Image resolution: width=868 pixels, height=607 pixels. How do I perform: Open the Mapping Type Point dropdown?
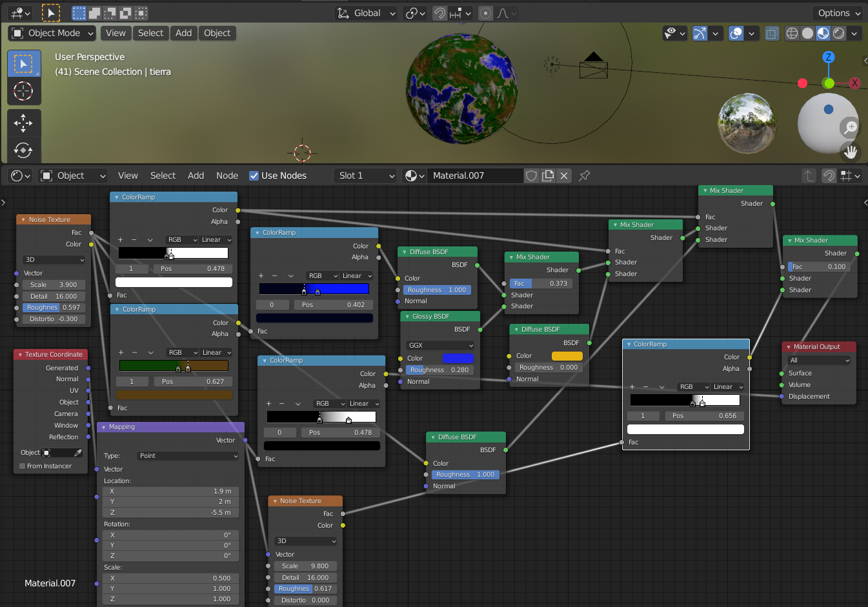coord(188,456)
